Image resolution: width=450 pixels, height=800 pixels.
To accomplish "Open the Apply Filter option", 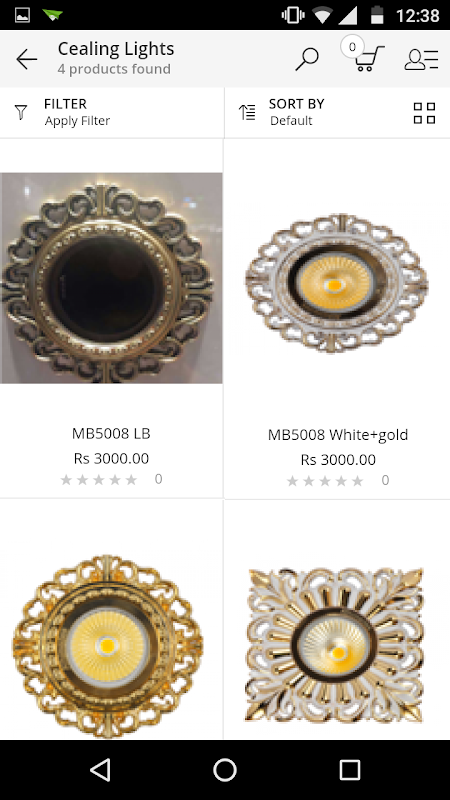I will pos(77,121).
